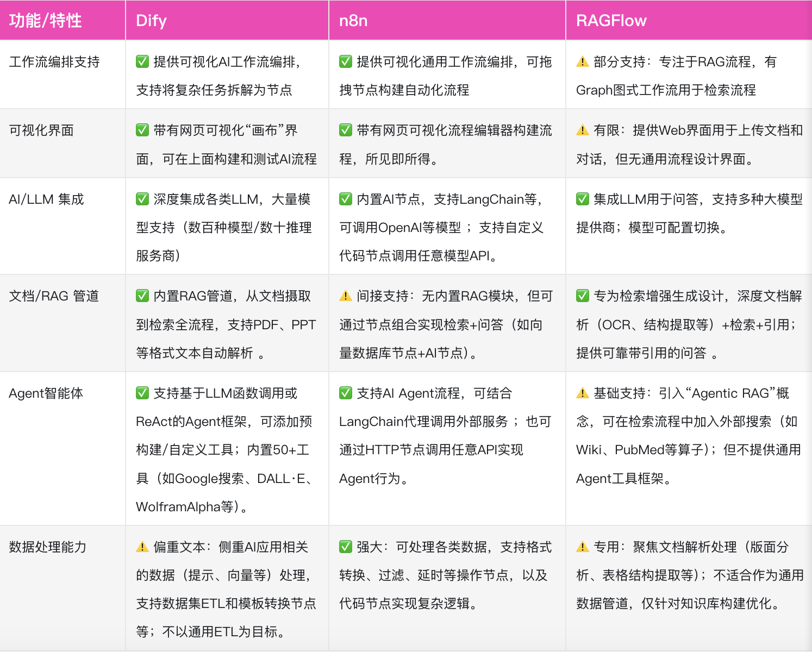Select the 数据处理能力 row label
Viewport: 812px width, 652px height.
(x=48, y=547)
